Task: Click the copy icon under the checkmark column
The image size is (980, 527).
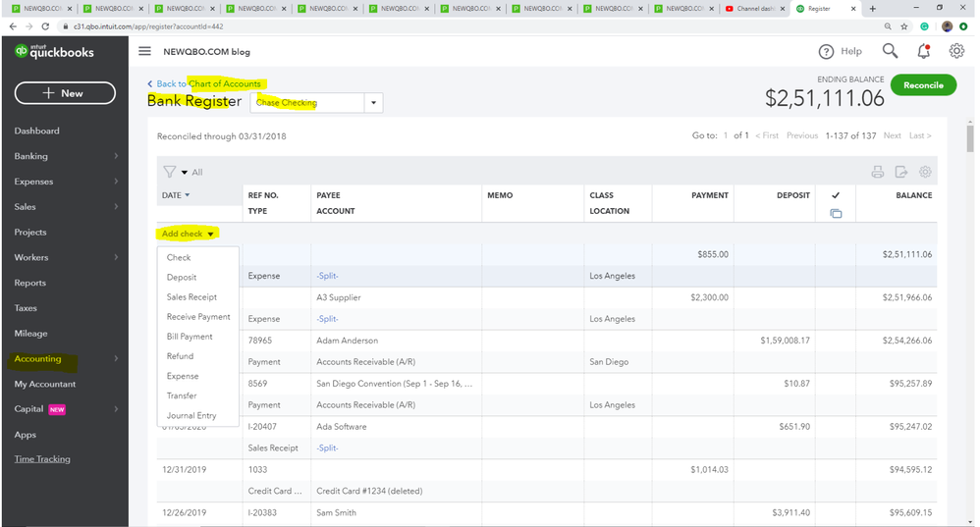Action: [x=836, y=213]
